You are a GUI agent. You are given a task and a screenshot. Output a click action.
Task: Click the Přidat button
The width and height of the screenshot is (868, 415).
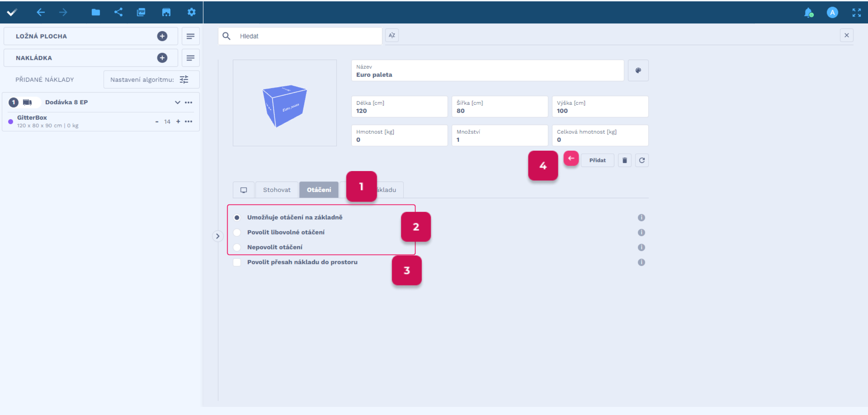[x=597, y=160]
